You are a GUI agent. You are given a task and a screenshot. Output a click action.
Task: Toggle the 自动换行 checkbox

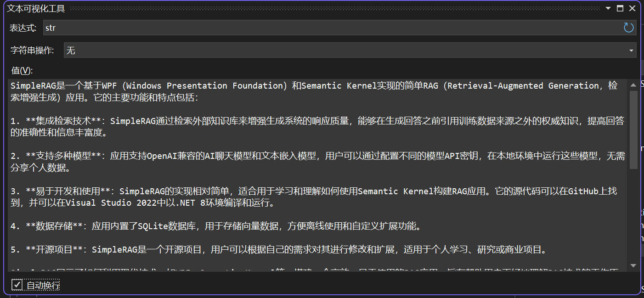[x=17, y=285]
